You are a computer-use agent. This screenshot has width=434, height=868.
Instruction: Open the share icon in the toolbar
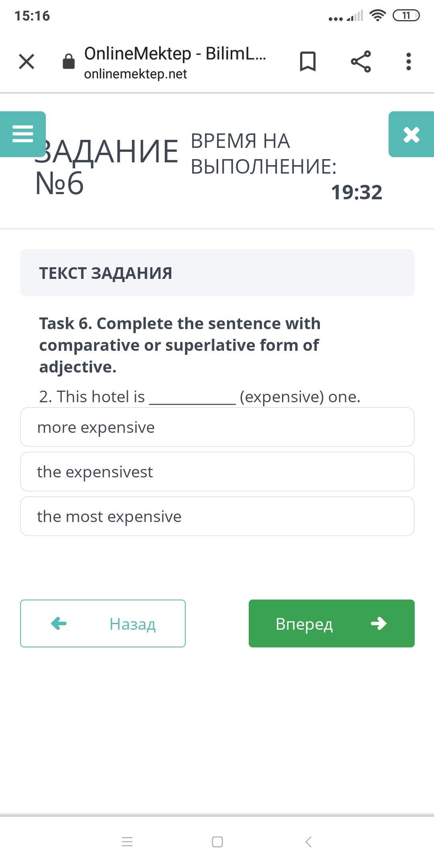coord(360,61)
